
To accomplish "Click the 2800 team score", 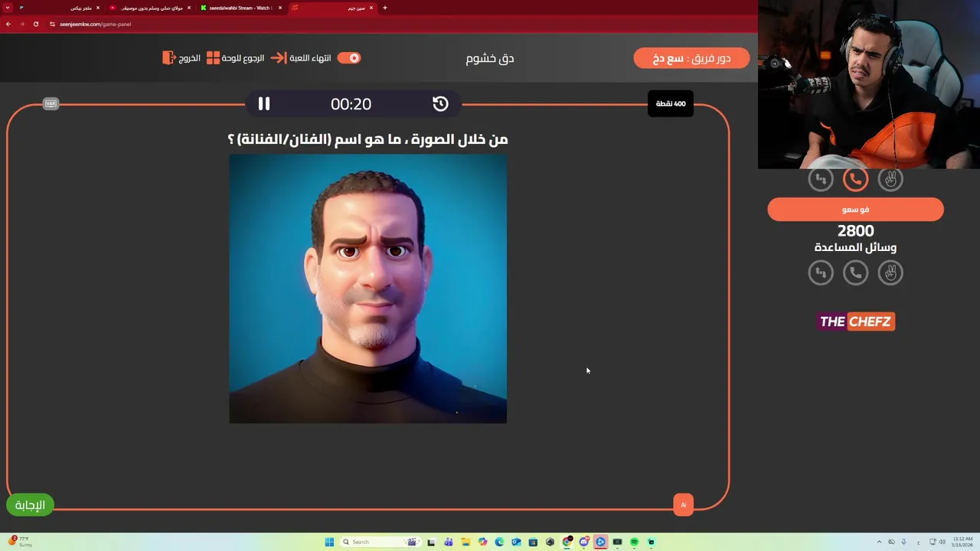I will [x=856, y=230].
